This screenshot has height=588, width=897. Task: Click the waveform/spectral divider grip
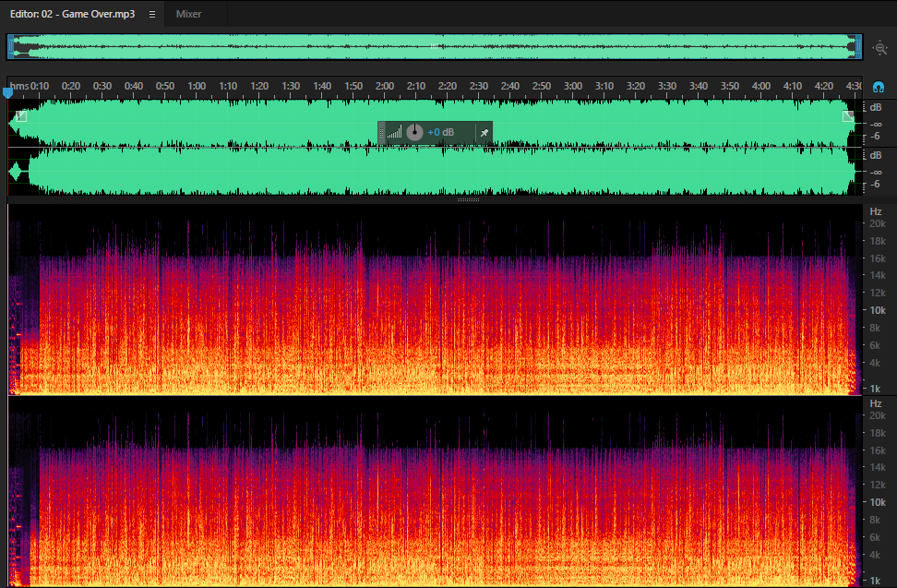tap(468, 199)
